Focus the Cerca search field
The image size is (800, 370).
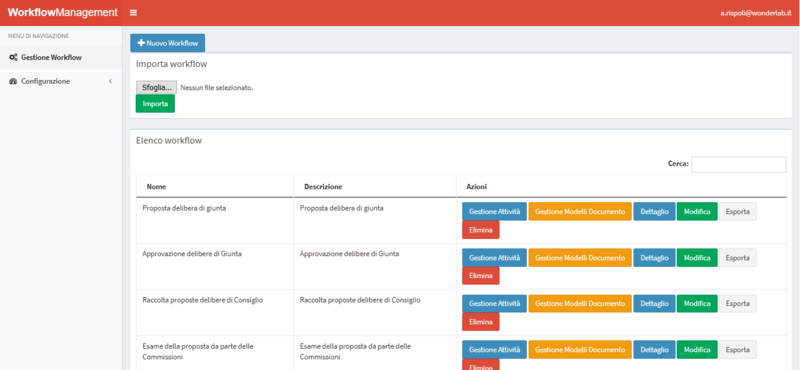pyautogui.click(x=738, y=164)
